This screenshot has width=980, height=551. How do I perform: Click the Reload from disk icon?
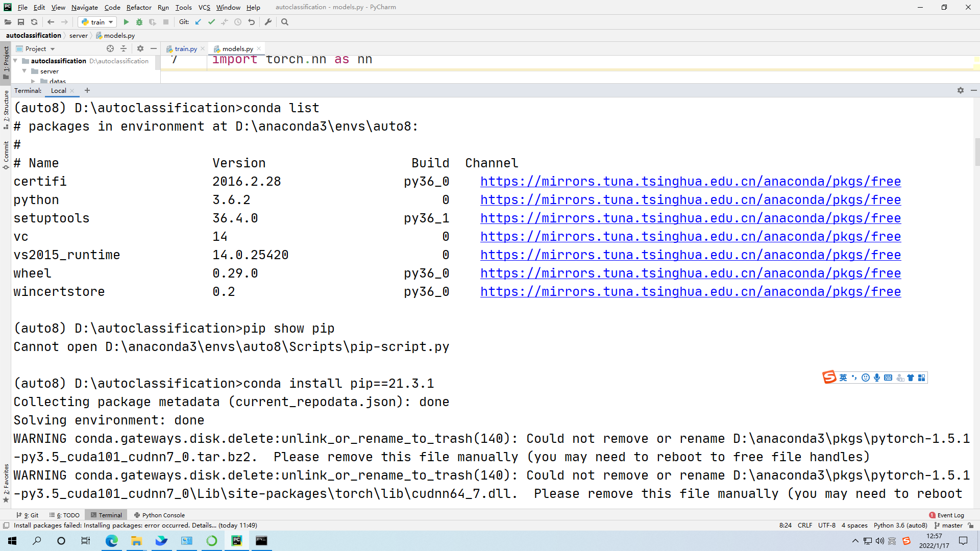(34, 22)
